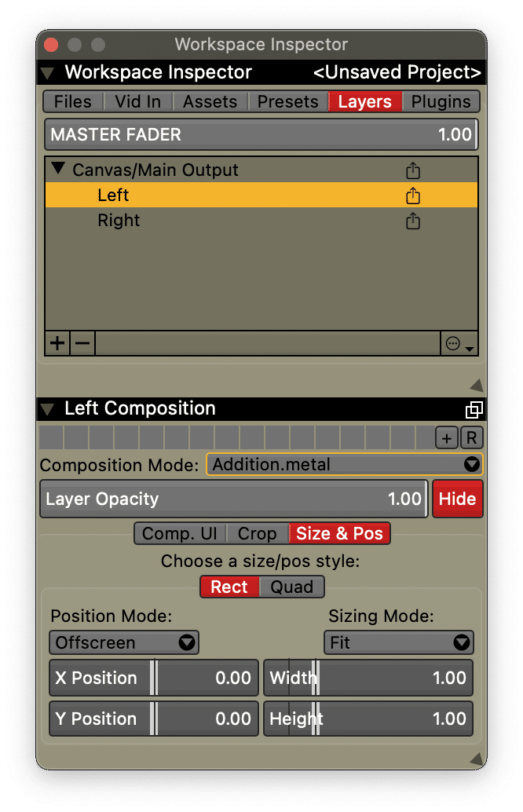
Task: Click the plus icon to add a new layer
Action: coord(57,343)
